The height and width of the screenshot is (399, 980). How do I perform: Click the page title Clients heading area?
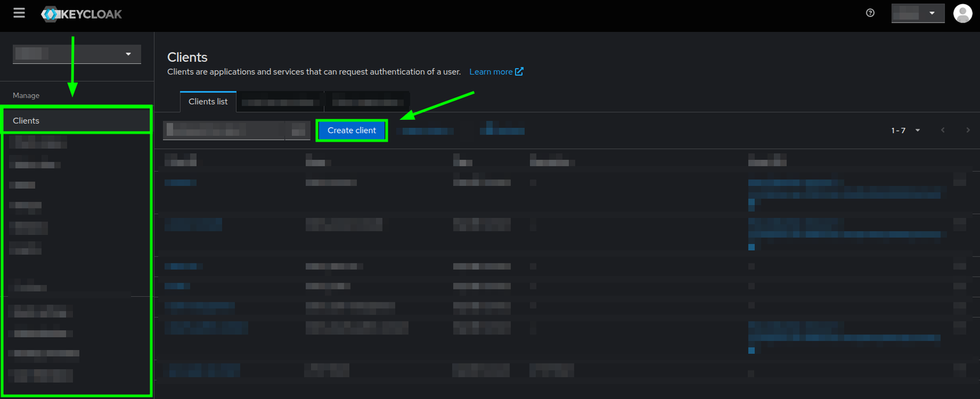pyautogui.click(x=186, y=57)
